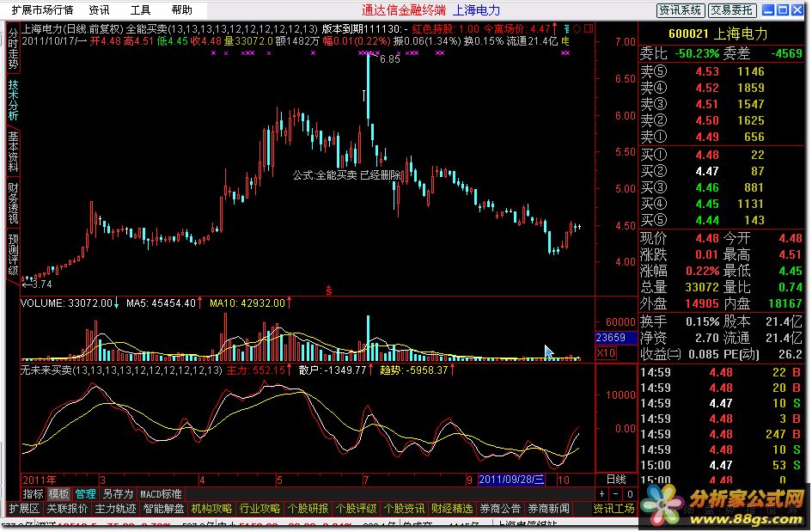Switch to 财务透视 side tab

pyautogui.click(x=12, y=203)
